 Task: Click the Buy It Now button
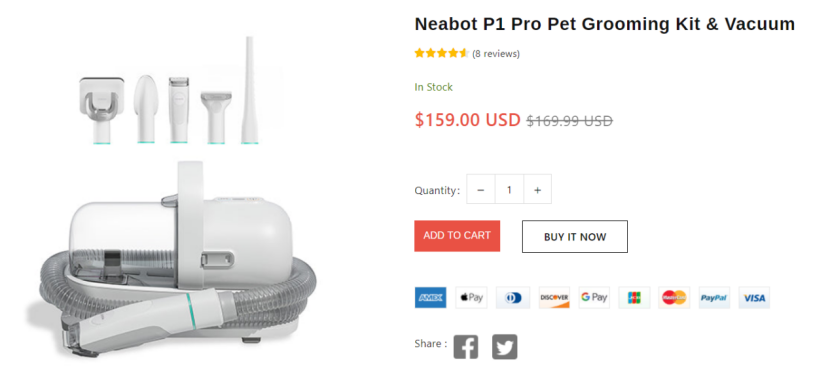pos(575,237)
